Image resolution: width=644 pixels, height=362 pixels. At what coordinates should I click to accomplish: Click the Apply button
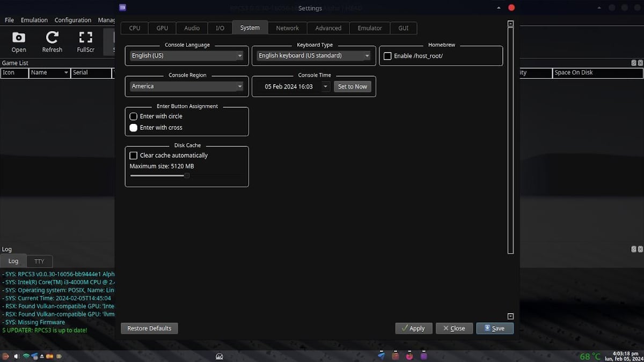(x=413, y=328)
